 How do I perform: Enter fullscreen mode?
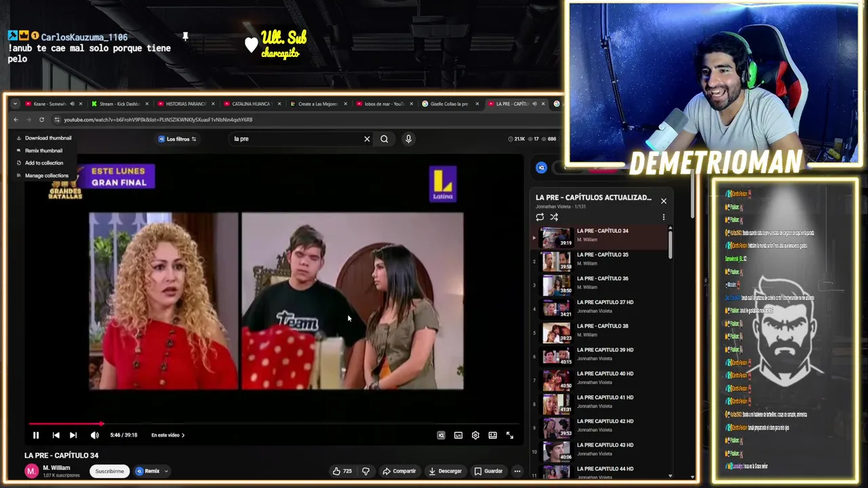(510, 435)
